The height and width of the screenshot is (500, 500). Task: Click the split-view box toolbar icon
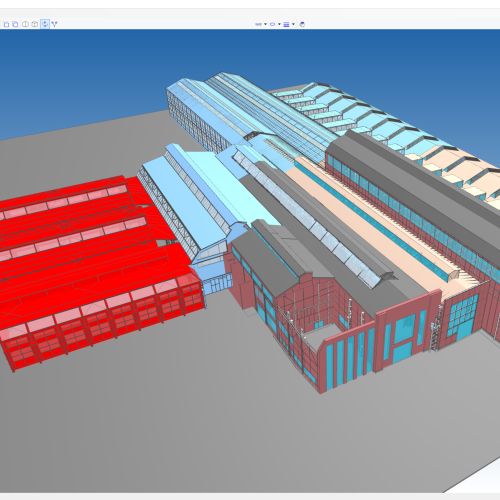click(25, 24)
